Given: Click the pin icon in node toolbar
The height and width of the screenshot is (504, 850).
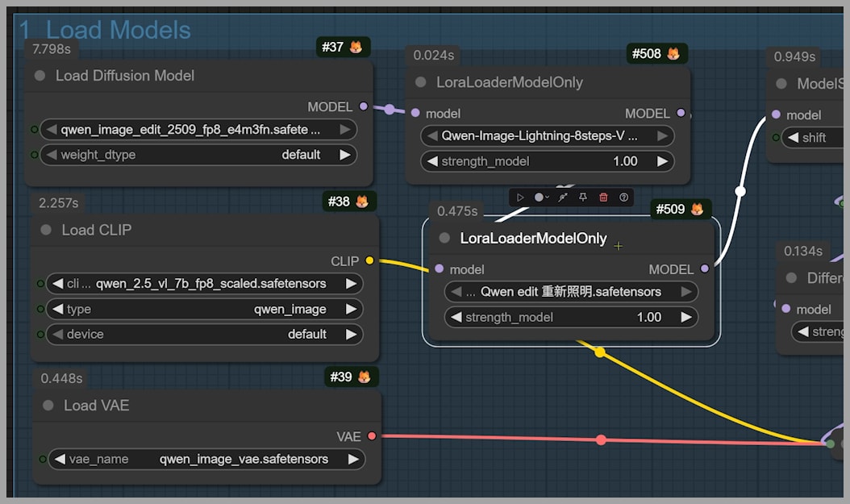Looking at the screenshot, I should [x=583, y=198].
